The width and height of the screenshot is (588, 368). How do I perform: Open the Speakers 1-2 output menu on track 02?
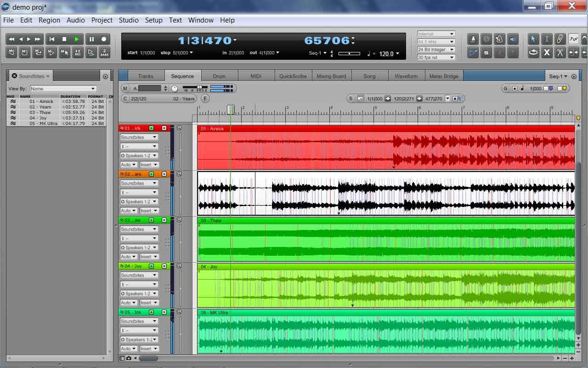(x=139, y=201)
